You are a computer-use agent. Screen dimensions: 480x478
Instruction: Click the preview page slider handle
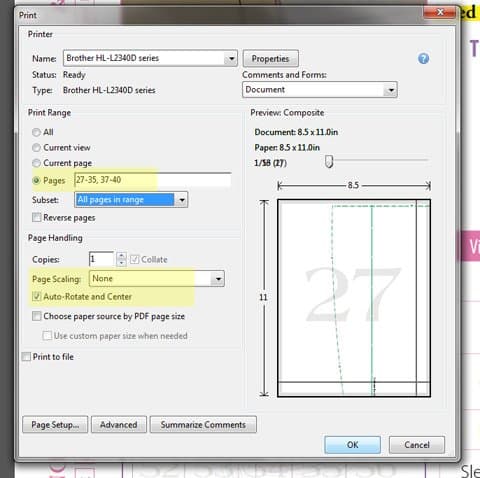click(329, 162)
